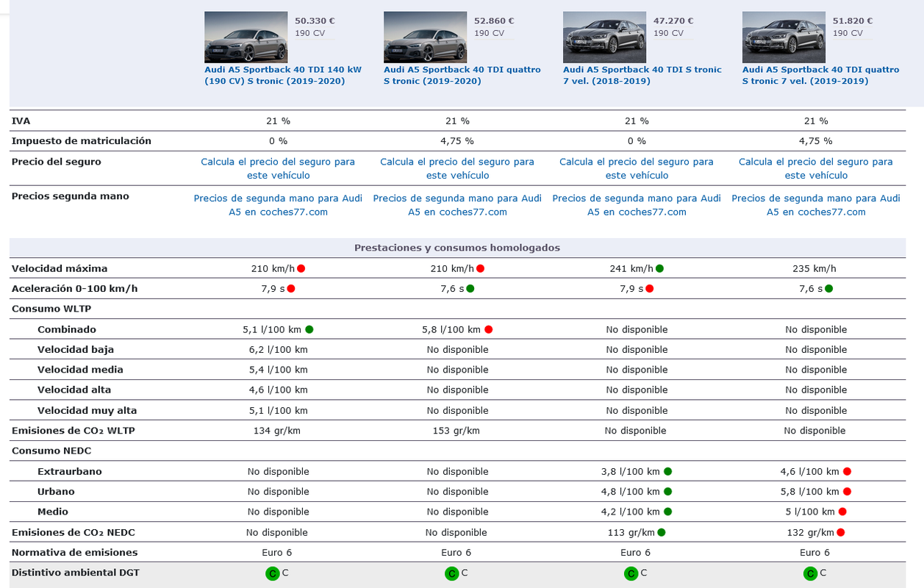The height and width of the screenshot is (588, 924).
Task: Open 40 TDI quattro S tronic 7 vel. (2019-2019) link
Action: pyautogui.click(x=821, y=76)
